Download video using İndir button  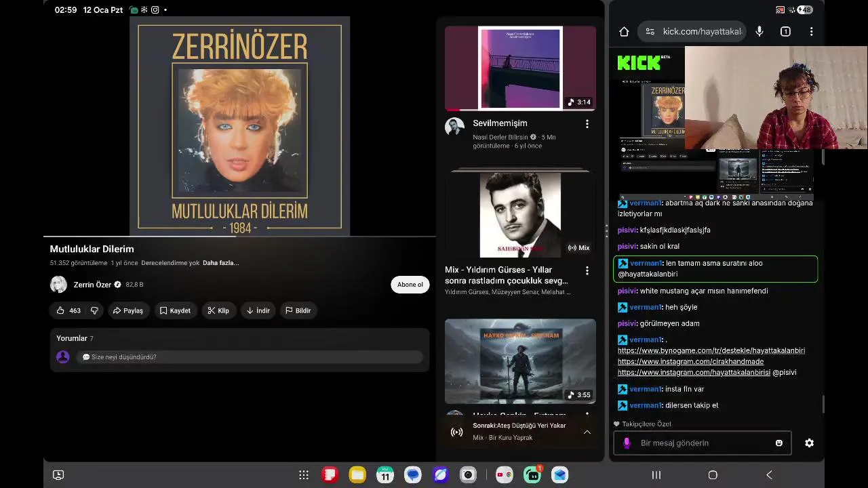pos(258,310)
